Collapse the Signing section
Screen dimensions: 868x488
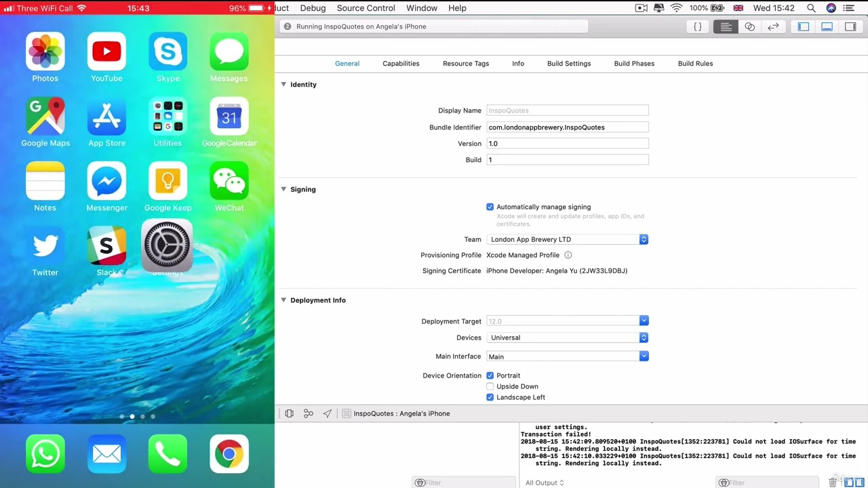tap(283, 189)
